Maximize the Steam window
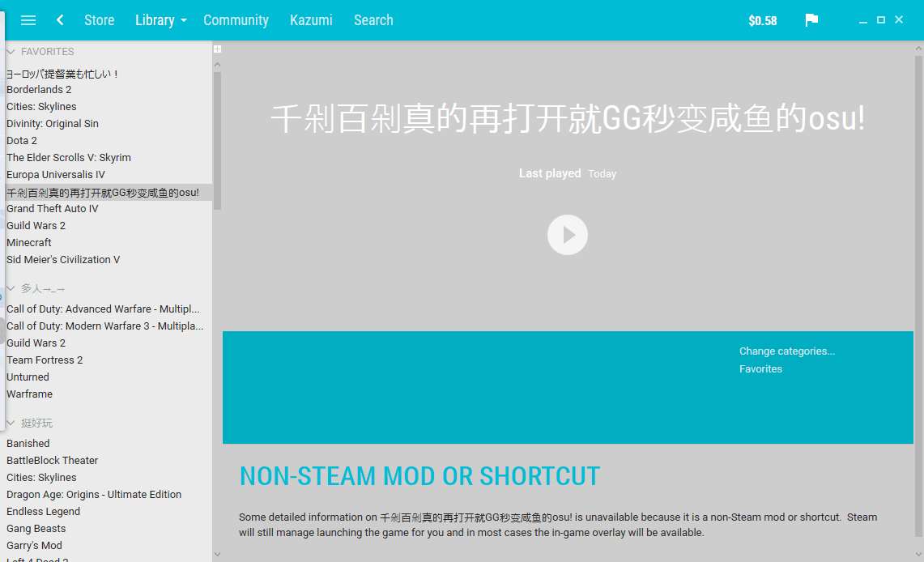The height and width of the screenshot is (562, 924). click(881, 20)
